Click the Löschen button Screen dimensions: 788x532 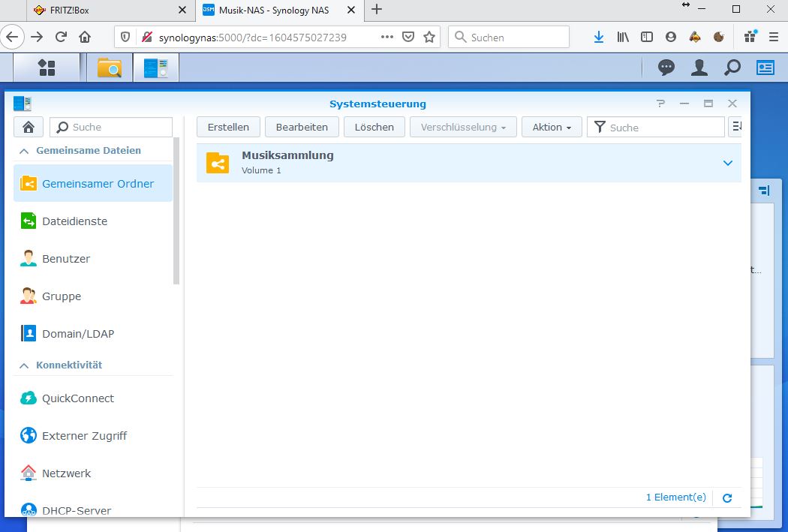[x=374, y=127]
